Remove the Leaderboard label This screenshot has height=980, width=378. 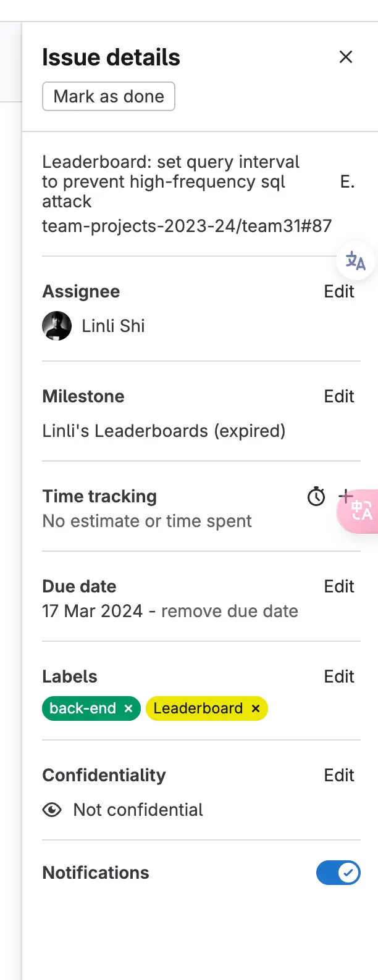256,708
